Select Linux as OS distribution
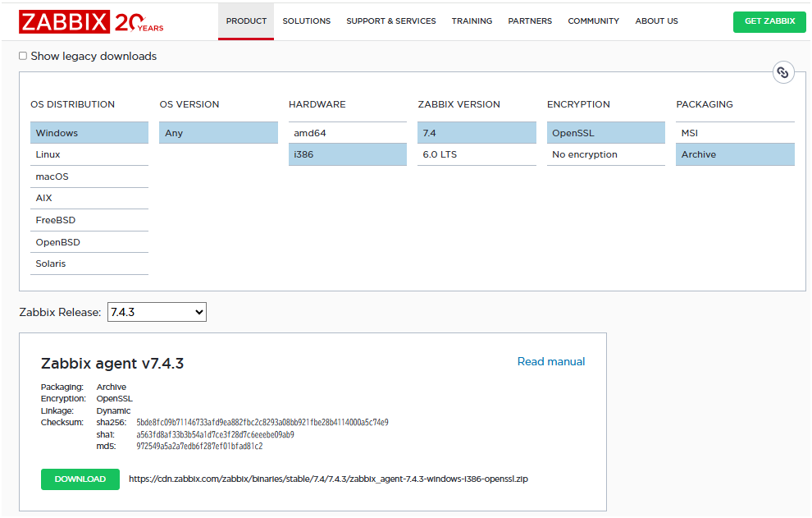The image size is (812, 518). tap(48, 154)
